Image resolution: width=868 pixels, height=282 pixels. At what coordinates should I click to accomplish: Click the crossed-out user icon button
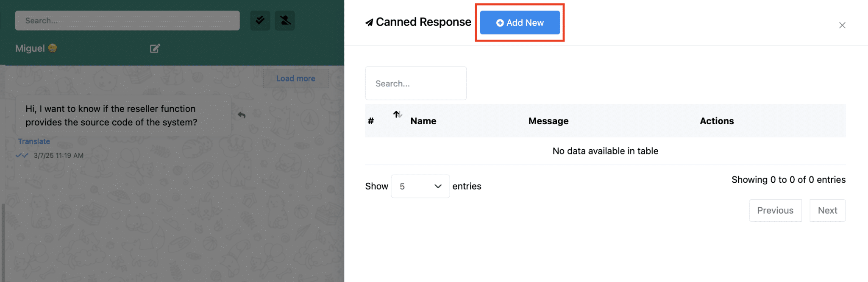(x=285, y=20)
